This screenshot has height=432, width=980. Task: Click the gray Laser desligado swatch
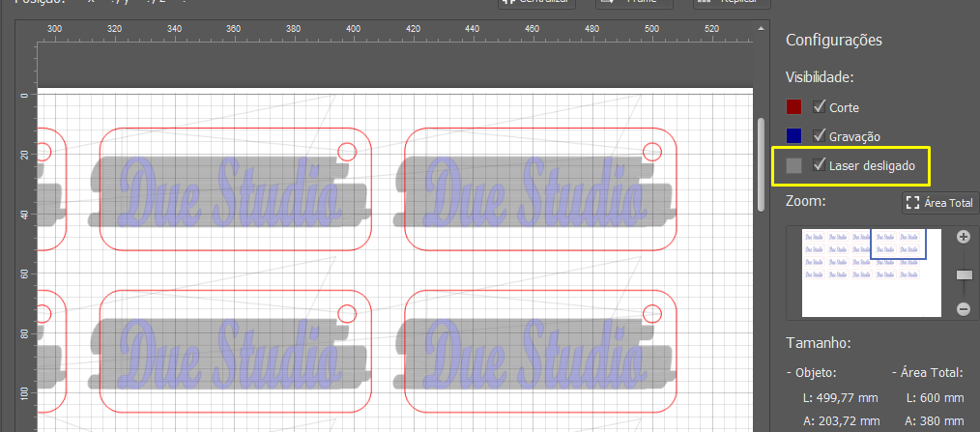pos(793,165)
